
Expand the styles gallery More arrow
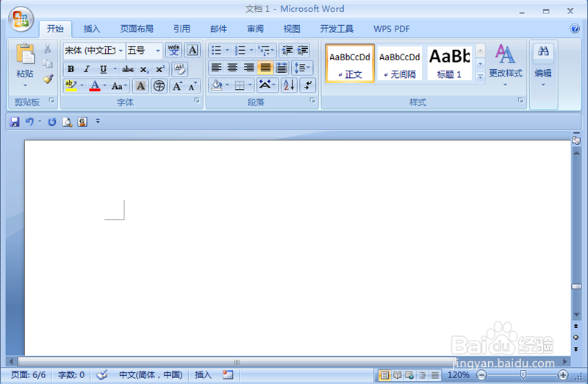tap(481, 77)
